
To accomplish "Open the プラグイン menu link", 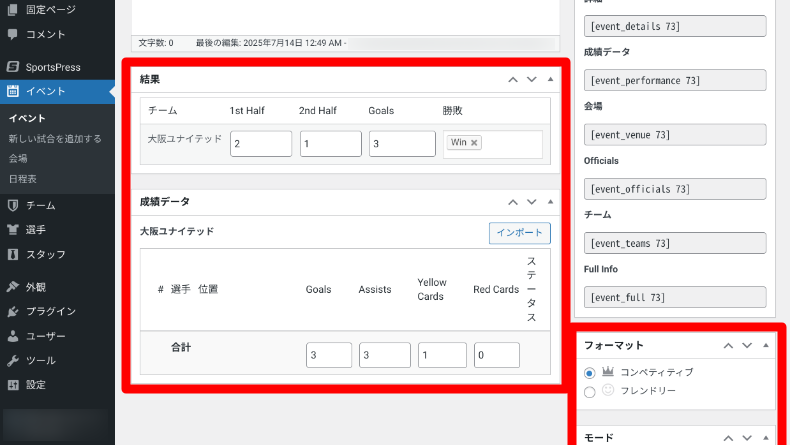I will 51,311.
